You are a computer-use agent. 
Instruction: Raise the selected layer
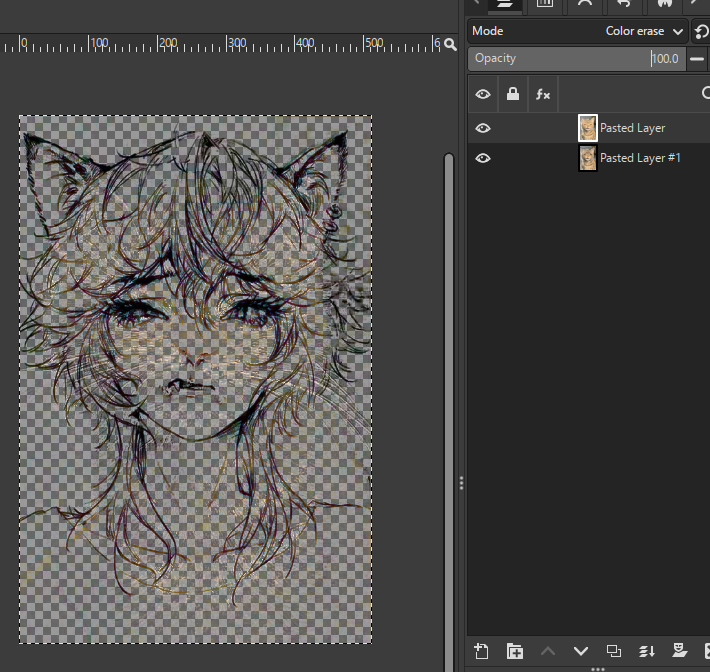(x=548, y=651)
